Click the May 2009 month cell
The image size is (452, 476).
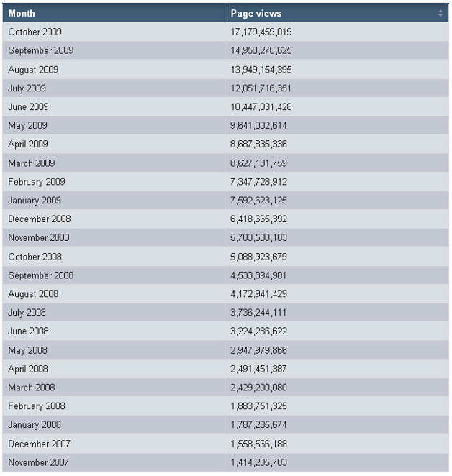coord(27,126)
